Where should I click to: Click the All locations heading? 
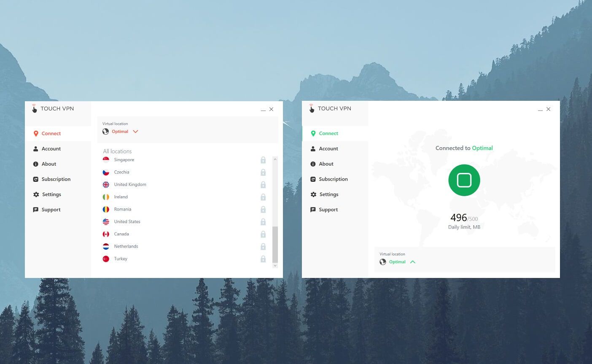(117, 151)
